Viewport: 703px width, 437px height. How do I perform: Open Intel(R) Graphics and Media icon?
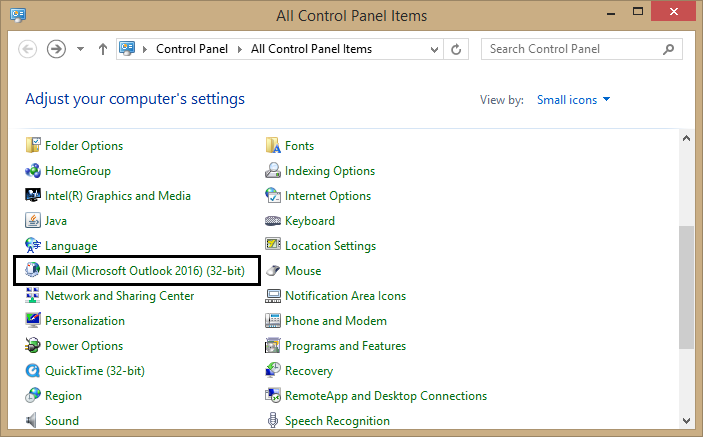point(33,195)
